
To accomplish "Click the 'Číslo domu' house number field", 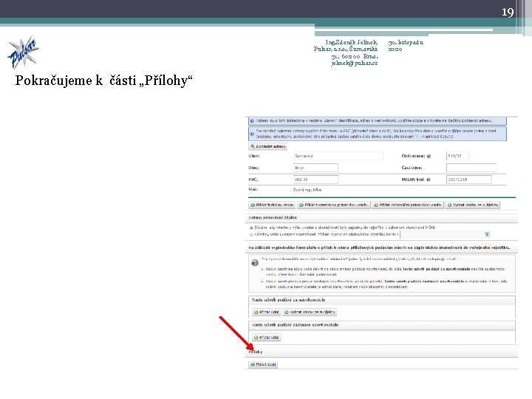I will tap(457, 156).
